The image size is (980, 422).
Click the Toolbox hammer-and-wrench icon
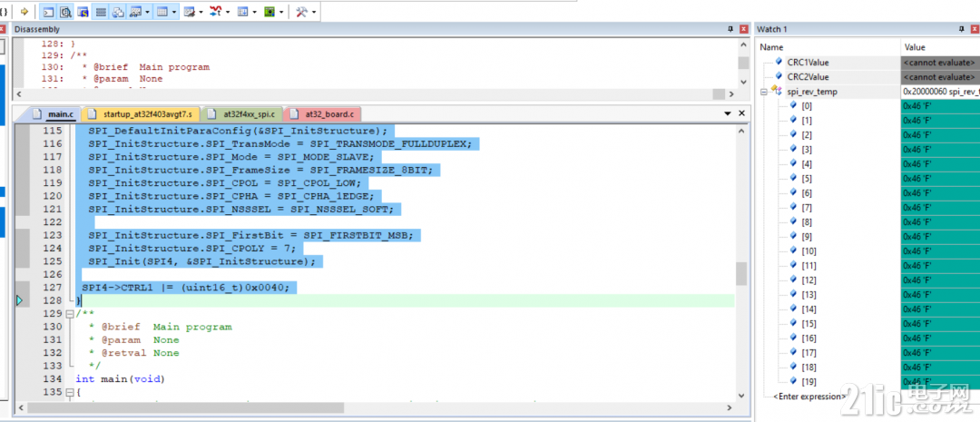point(301,11)
